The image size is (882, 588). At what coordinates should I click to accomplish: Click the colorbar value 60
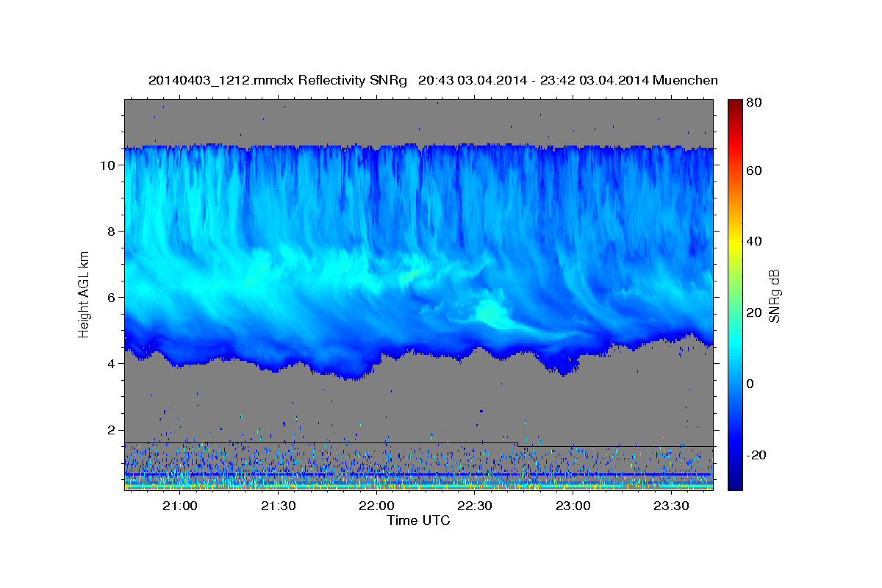coord(756,171)
